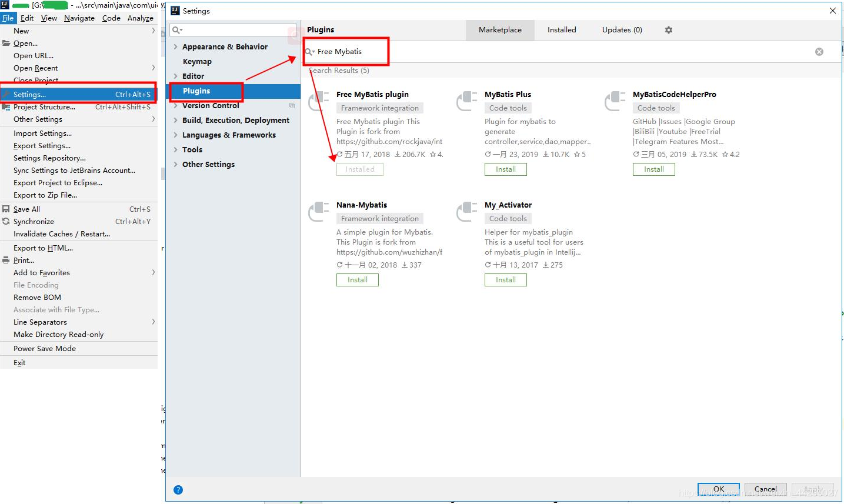
Task: Switch to the Installed tab
Action: point(561,29)
